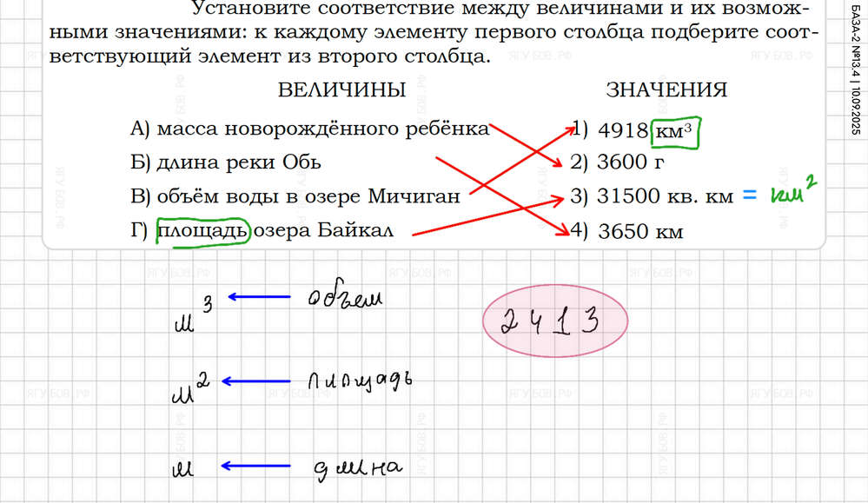
Task: Select item В объём воды в озере Мичиган
Action: tap(294, 196)
